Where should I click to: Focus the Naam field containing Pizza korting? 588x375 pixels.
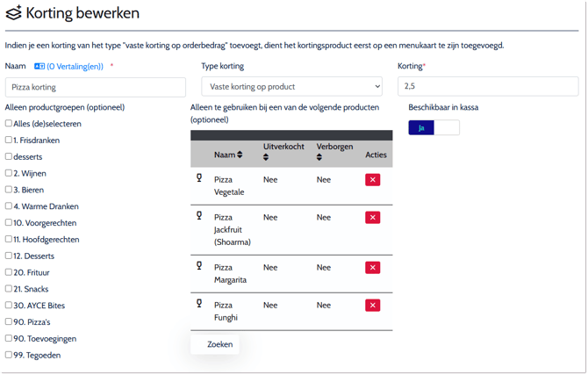click(95, 87)
